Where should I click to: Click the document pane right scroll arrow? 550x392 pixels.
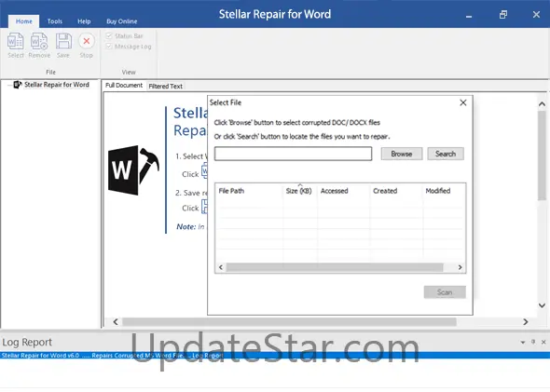(x=526, y=322)
